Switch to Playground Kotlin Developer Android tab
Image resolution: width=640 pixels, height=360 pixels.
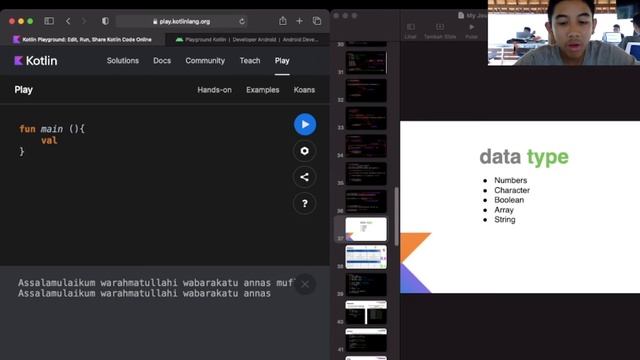click(x=247, y=40)
